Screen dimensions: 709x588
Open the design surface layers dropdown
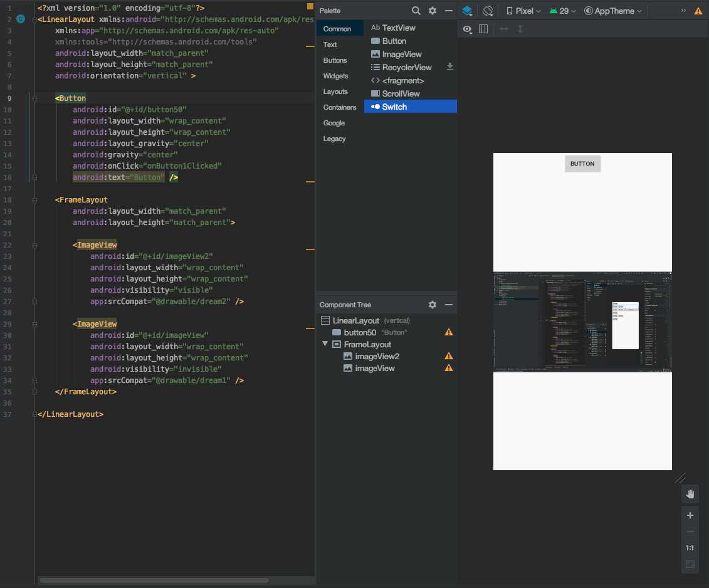[x=468, y=11]
